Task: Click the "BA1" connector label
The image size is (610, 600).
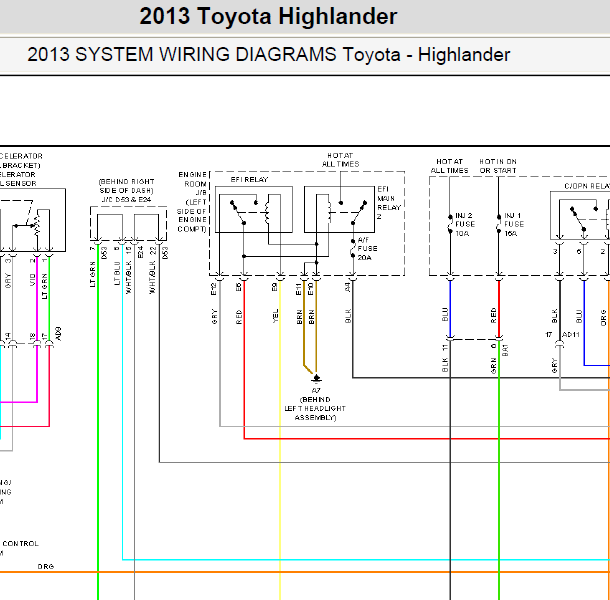Action: click(505, 350)
